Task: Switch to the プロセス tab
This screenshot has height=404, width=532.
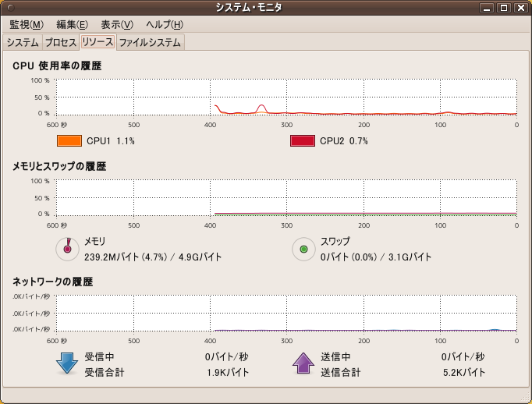Action: point(60,42)
